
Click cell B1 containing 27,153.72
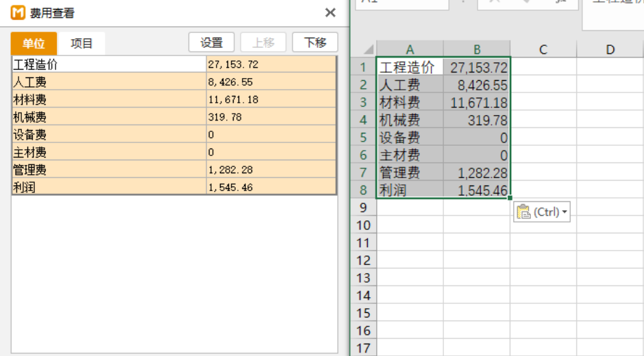point(476,67)
